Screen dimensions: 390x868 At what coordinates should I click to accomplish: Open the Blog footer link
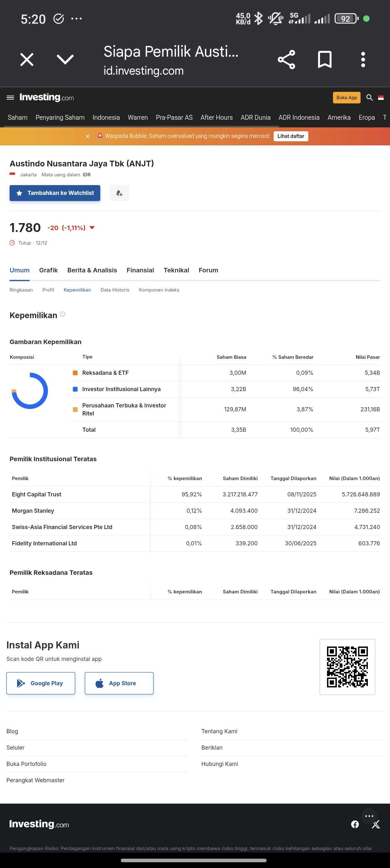12,732
